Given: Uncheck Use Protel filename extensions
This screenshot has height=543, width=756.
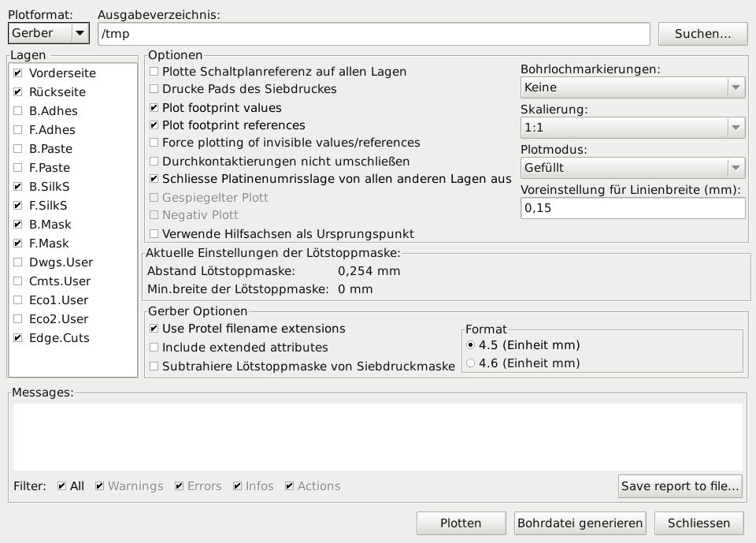Looking at the screenshot, I should coord(154,329).
